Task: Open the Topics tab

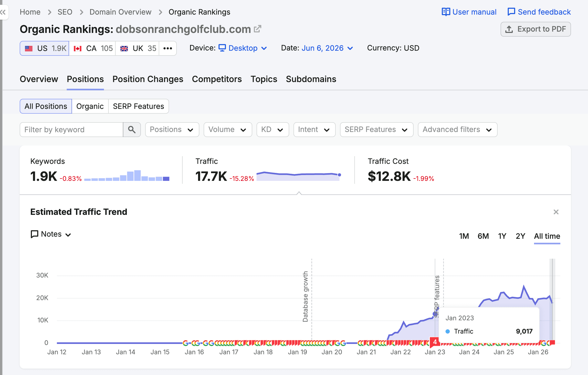Action: click(264, 79)
